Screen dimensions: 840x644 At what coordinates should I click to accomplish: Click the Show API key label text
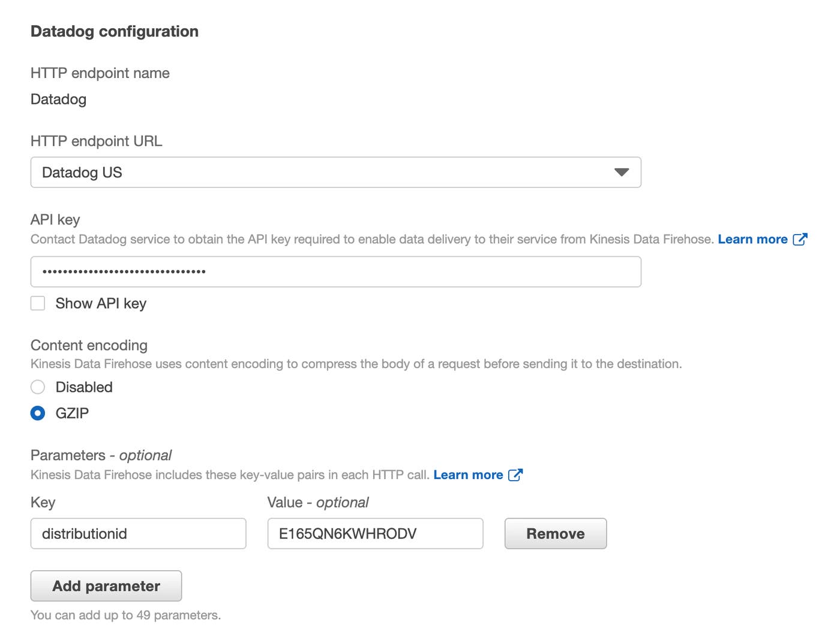tap(101, 303)
